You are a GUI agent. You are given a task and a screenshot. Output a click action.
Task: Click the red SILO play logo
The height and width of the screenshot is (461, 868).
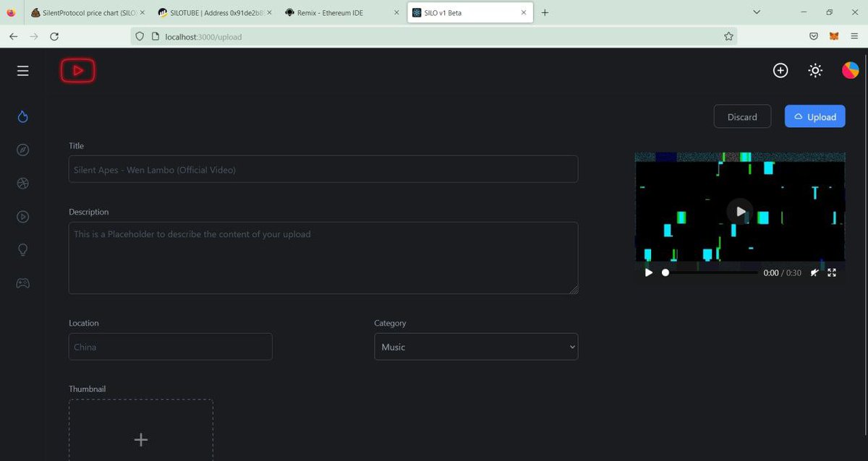click(77, 70)
